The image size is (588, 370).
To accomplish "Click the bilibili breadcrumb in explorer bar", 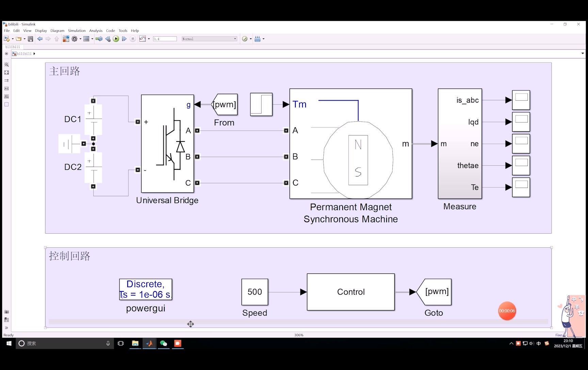I will coord(24,54).
